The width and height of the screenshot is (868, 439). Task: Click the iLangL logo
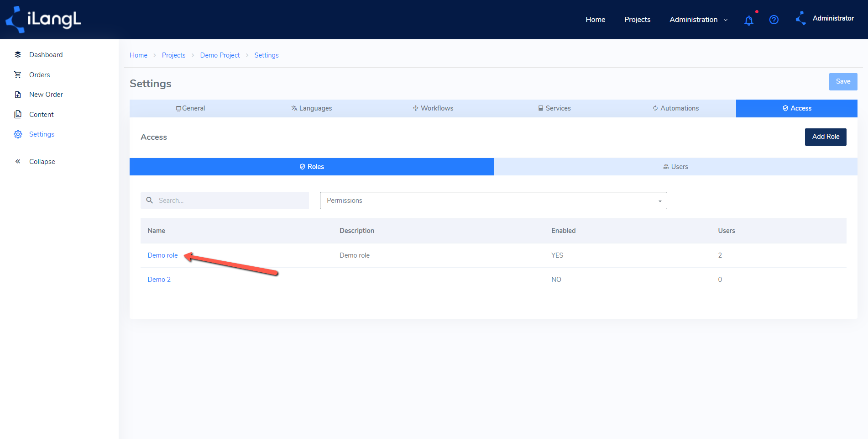coord(43,19)
